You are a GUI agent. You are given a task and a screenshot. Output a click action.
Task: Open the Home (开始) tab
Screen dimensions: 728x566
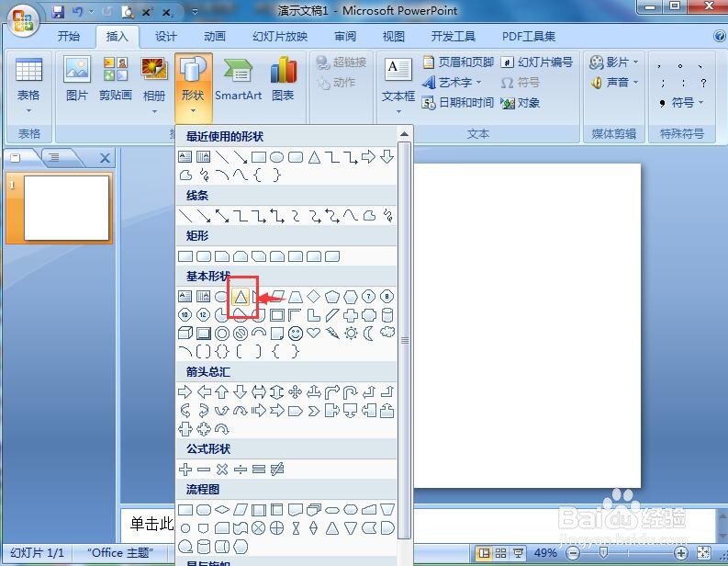pos(69,36)
